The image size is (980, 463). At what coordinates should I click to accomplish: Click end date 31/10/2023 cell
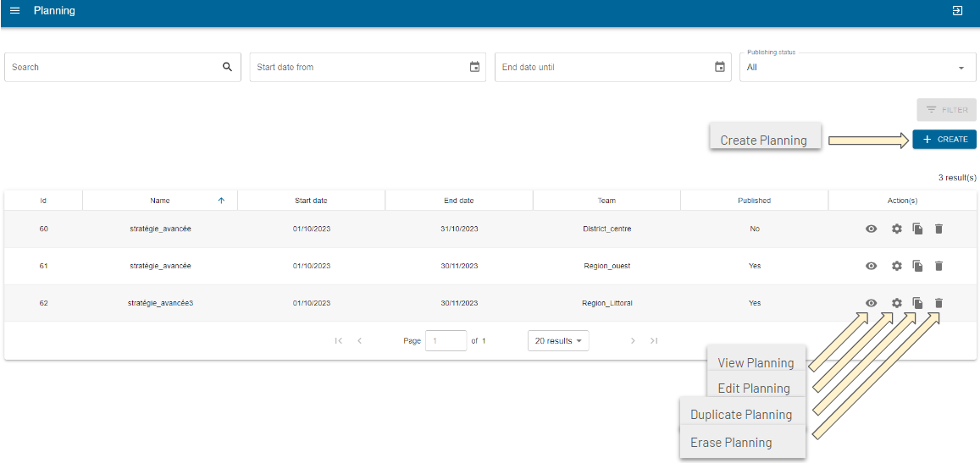[459, 229]
